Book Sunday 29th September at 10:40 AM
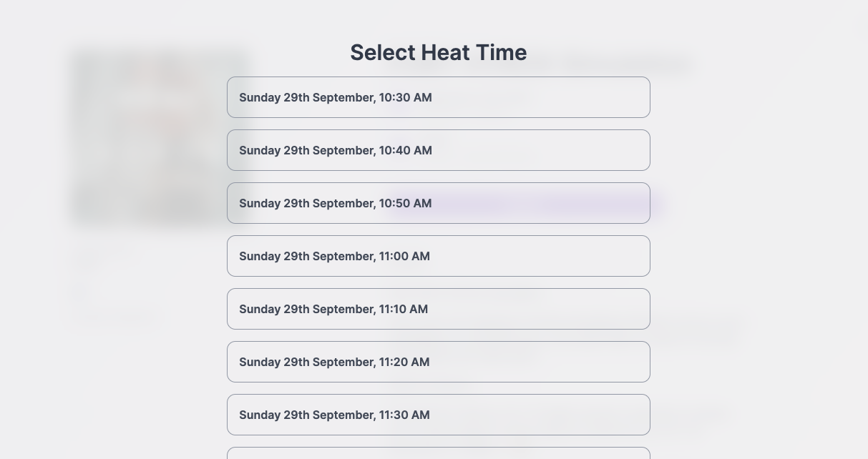This screenshot has width=868, height=459. (438, 150)
